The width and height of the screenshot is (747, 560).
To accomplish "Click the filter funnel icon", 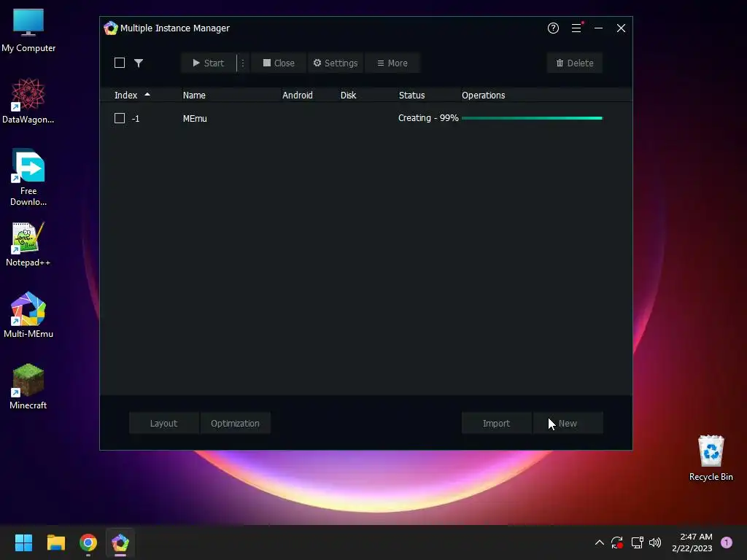I will pyautogui.click(x=138, y=63).
